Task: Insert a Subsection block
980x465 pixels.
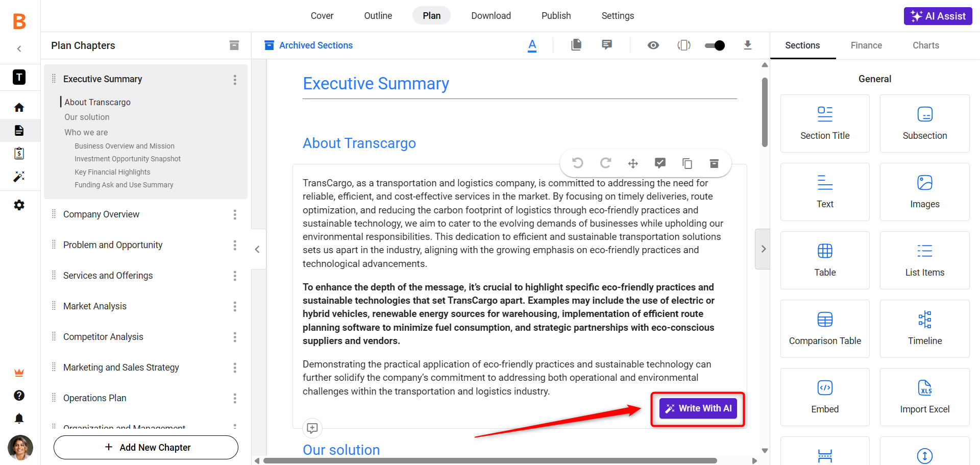Action: (x=925, y=124)
